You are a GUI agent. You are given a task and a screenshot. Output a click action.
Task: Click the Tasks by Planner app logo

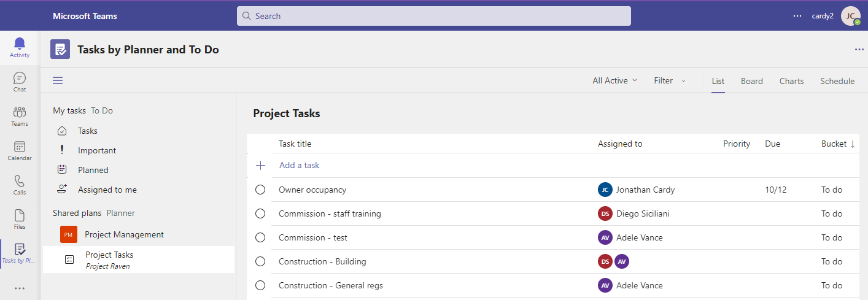coord(60,50)
